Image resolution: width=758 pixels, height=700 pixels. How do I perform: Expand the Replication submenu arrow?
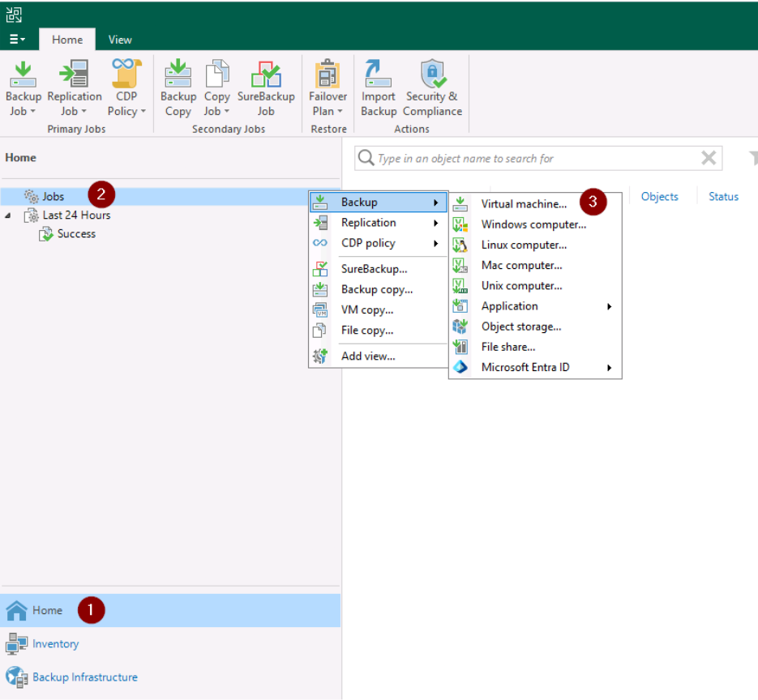click(x=436, y=223)
